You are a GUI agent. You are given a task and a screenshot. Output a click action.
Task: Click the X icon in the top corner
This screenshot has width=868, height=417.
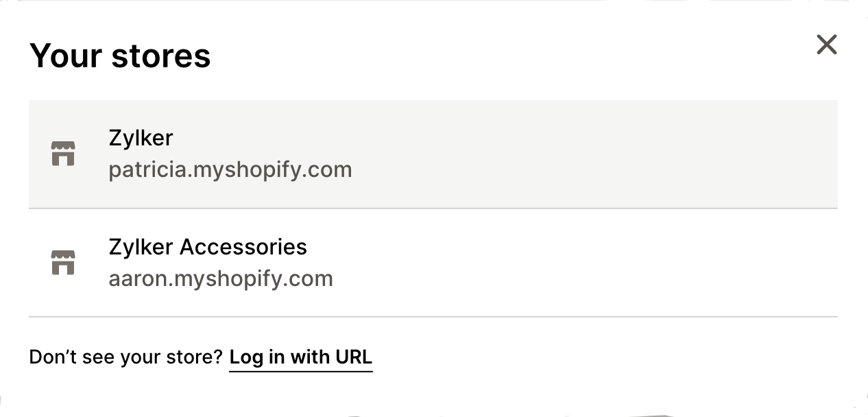[x=827, y=45]
